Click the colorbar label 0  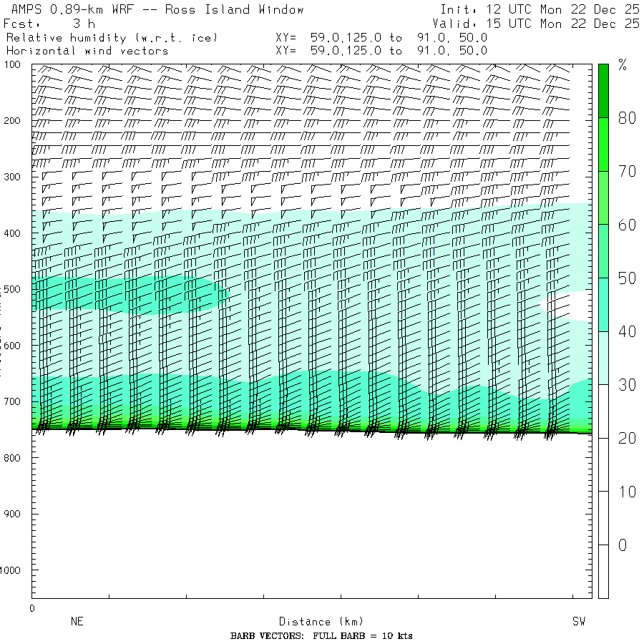(623, 545)
